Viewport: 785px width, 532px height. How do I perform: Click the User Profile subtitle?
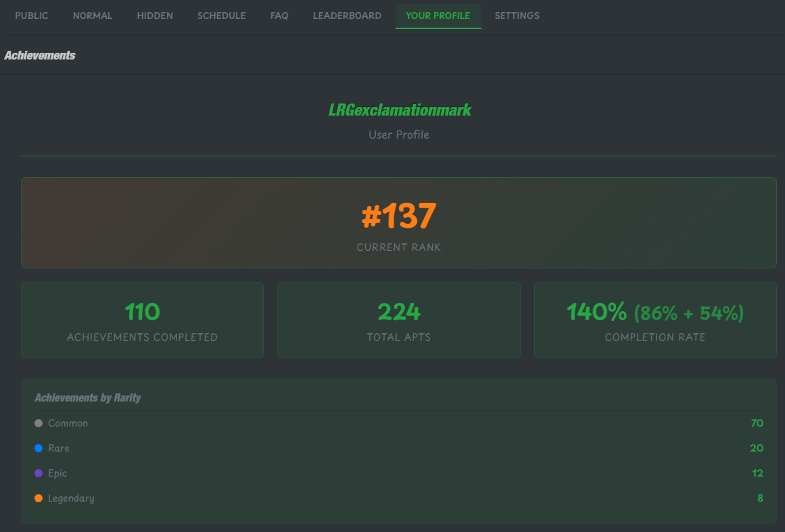pos(398,135)
